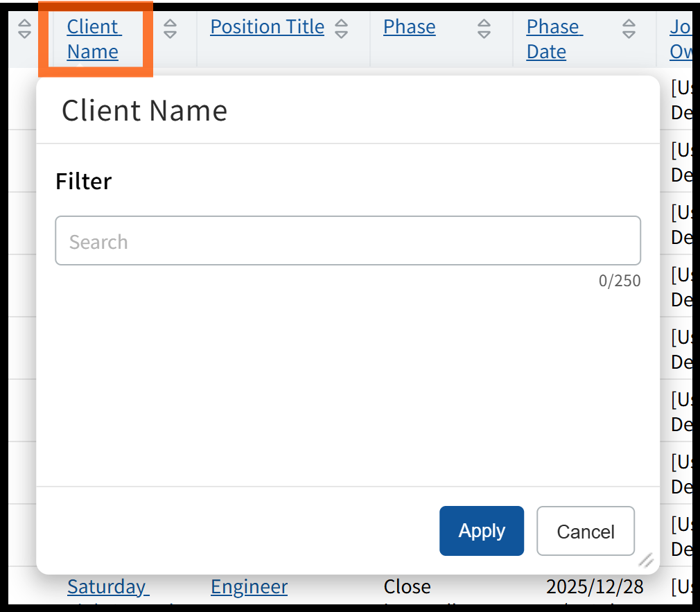Image resolution: width=700 pixels, height=612 pixels.
Task: Click sort arrows beside Position Title
Action: pyautogui.click(x=341, y=28)
